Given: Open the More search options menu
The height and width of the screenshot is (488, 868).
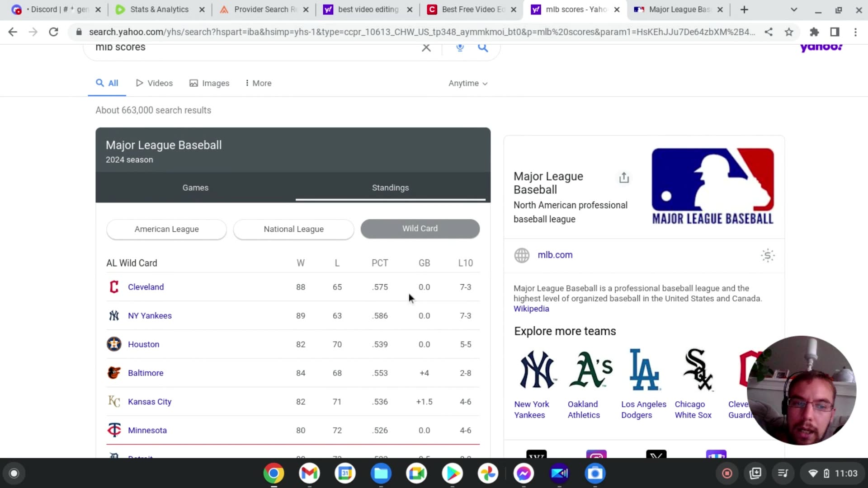Looking at the screenshot, I should 258,84.
